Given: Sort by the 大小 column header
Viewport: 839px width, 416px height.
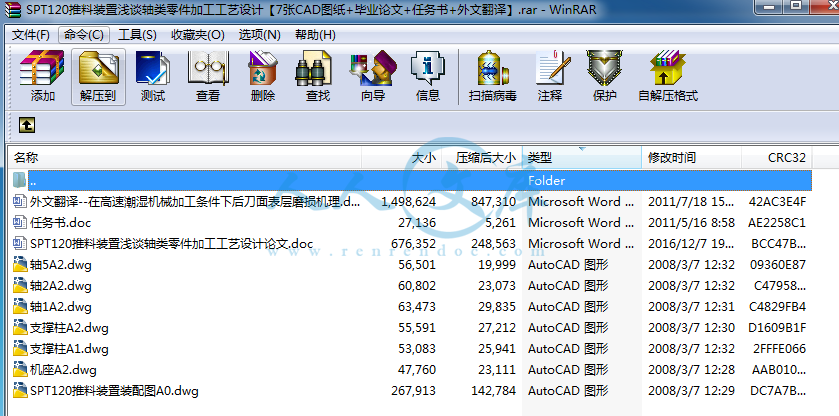Looking at the screenshot, I should pyautogui.click(x=402, y=158).
